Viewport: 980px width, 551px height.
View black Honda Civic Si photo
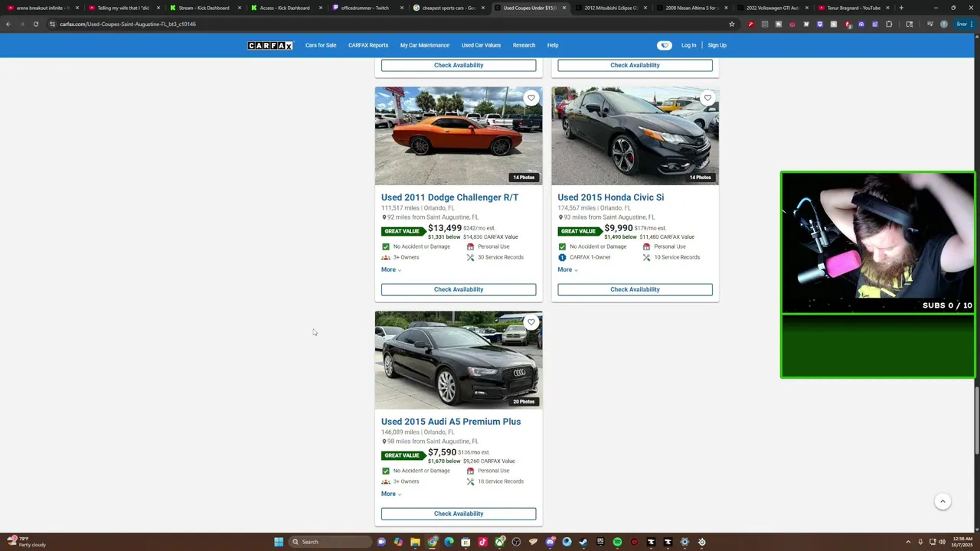pos(635,135)
